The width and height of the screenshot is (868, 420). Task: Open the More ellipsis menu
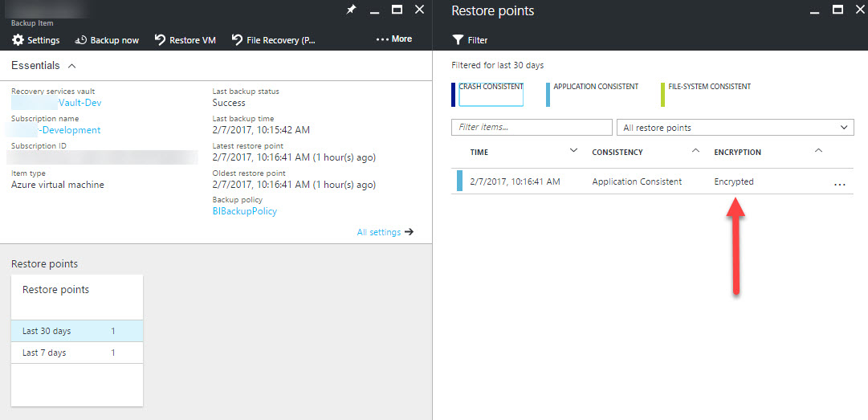pos(393,39)
